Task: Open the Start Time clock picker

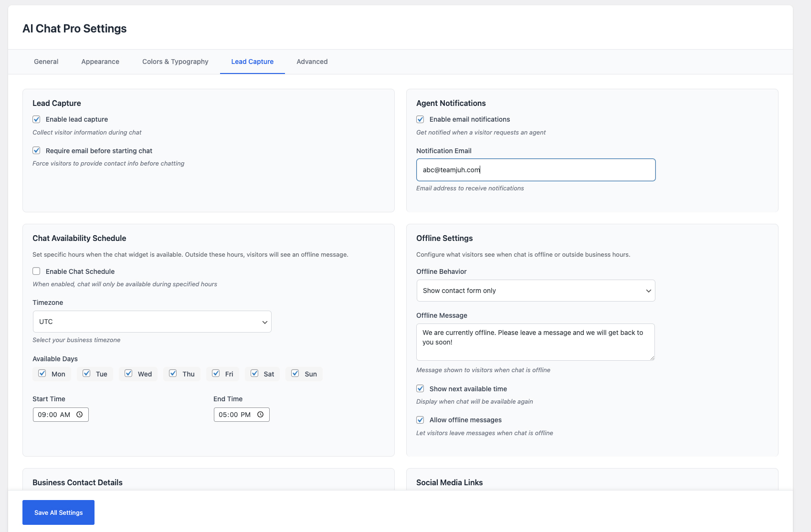Action: (x=80, y=414)
